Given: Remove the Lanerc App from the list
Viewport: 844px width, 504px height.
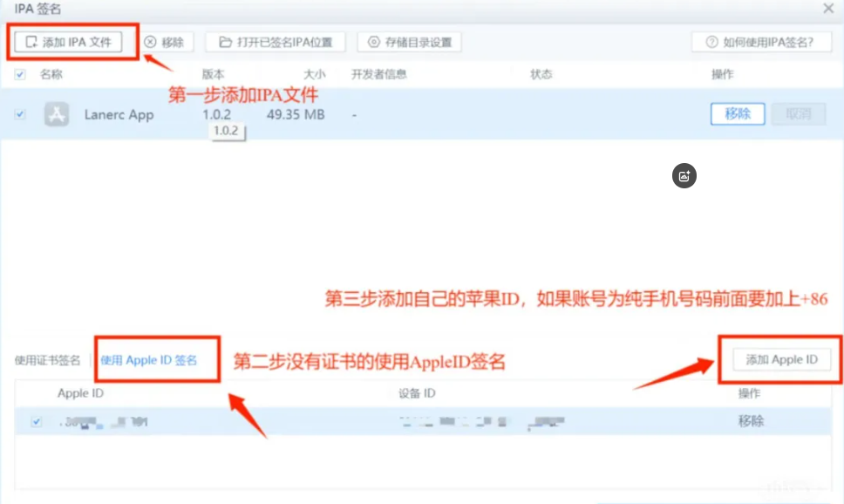Looking at the screenshot, I should coord(738,114).
